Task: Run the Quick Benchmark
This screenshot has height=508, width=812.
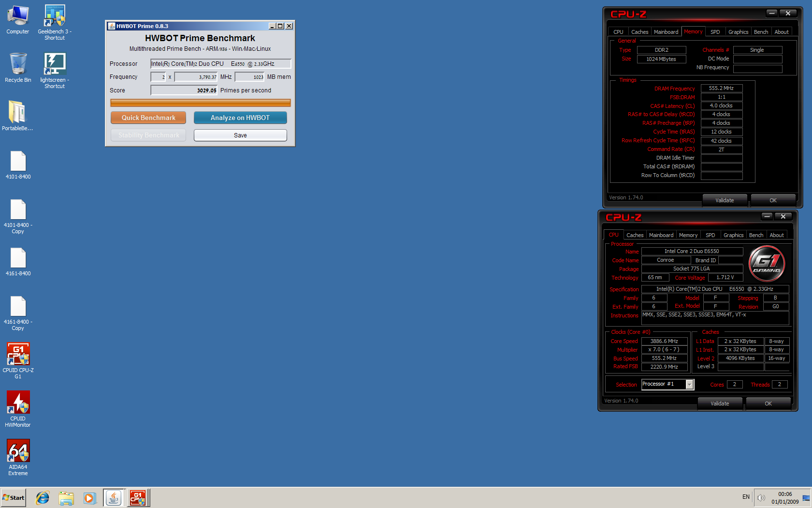Action: 148,118
